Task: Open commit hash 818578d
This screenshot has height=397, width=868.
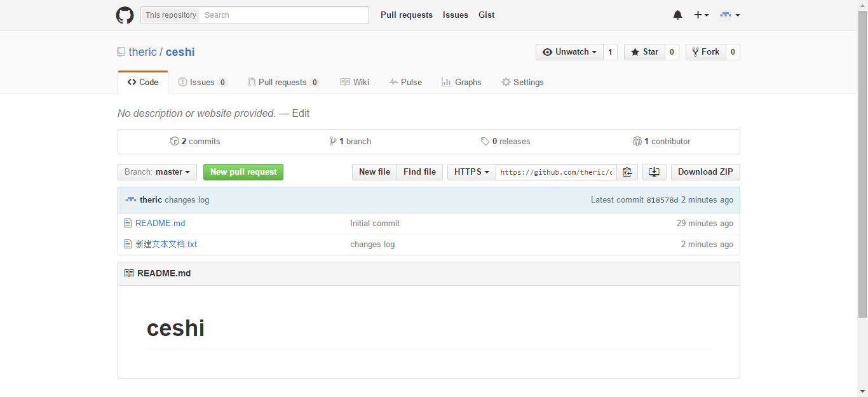Action: tap(662, 200)
